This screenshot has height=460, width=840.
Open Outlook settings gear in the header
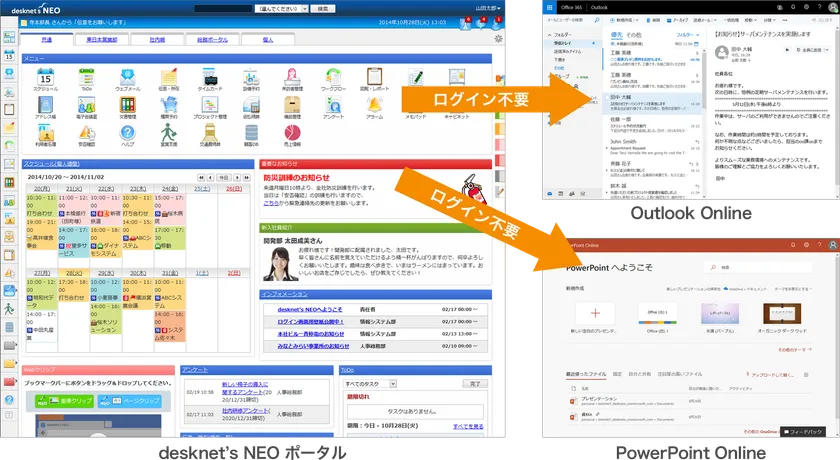click(x=806, y=7)
